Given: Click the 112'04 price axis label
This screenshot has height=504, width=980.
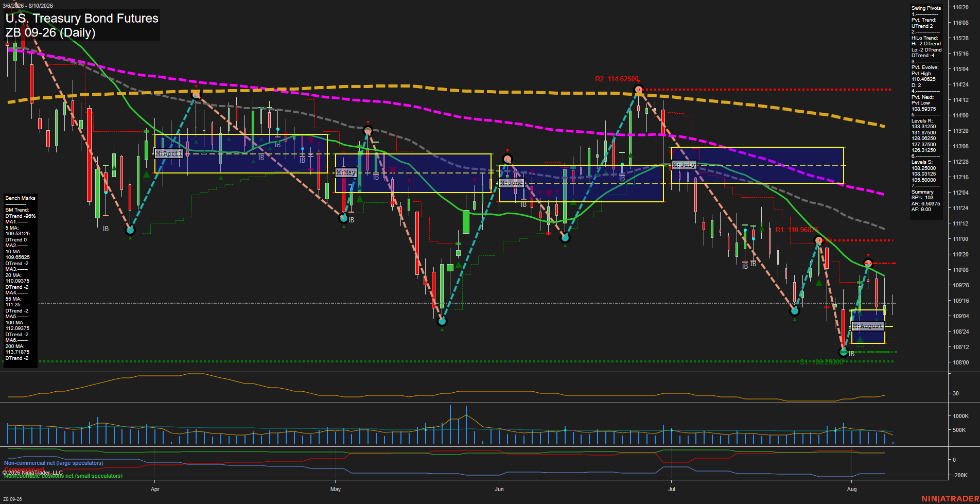Looking at the screenshot, I should tap(961, 193).
